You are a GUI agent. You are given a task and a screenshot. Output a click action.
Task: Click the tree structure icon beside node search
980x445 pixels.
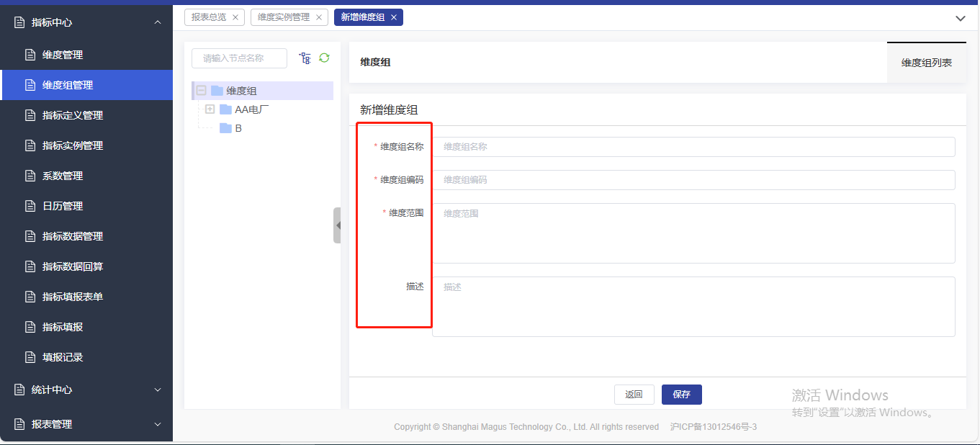coord(305,58)
